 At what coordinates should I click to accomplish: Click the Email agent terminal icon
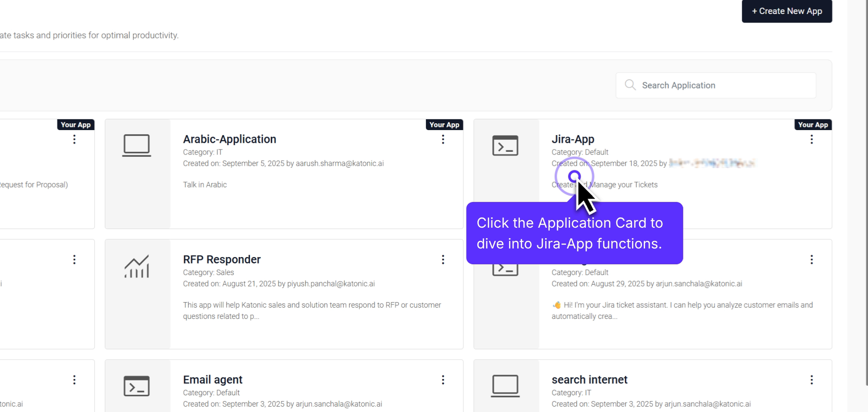click(137, 386)
